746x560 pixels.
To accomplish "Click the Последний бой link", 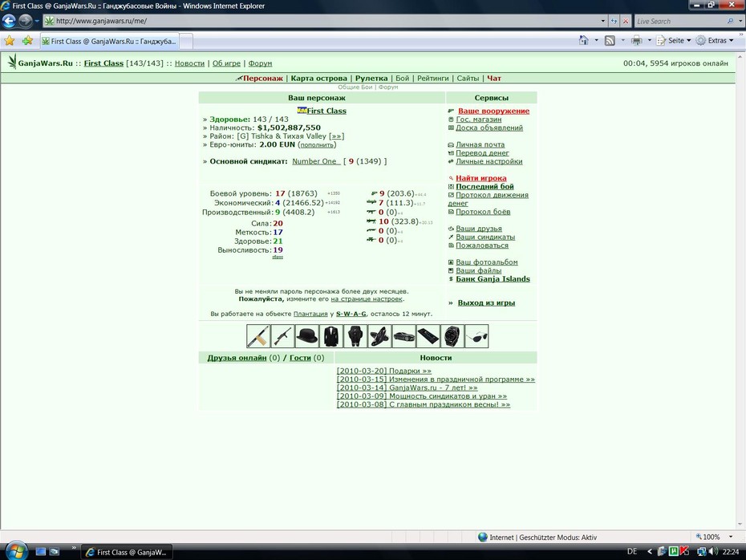I will click(484, 186).
